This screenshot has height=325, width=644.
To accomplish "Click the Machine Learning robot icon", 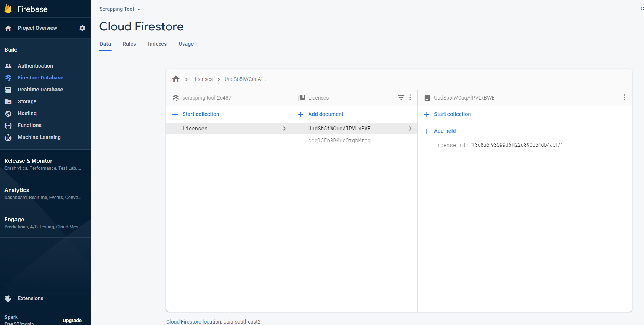I will [8, 137].
